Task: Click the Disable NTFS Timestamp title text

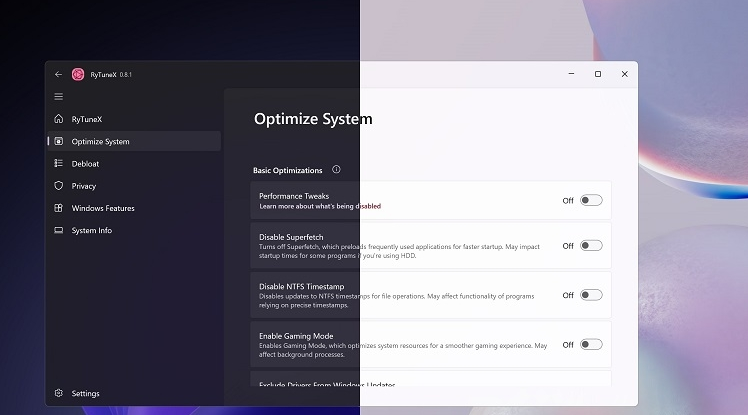Action: coord(301,286)
